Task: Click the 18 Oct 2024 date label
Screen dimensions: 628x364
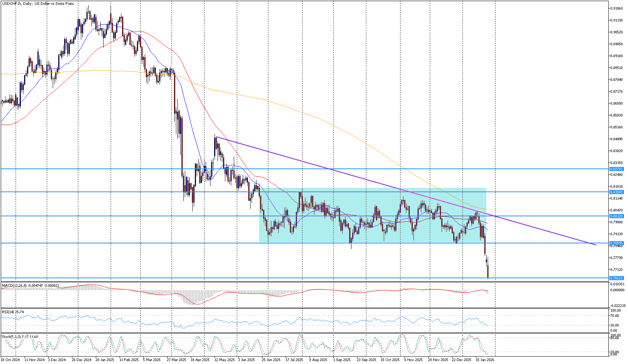Action: pos(10,360)
